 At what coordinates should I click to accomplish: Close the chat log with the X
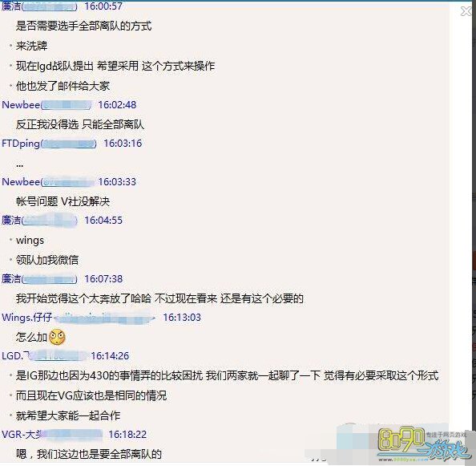point(466,11)
